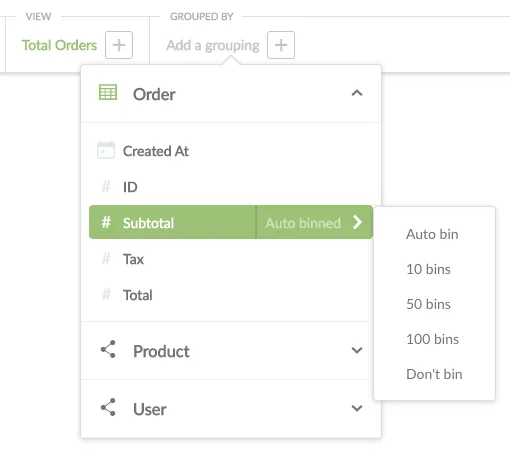Viewport: 510px width, 455px height.
Task: Click the plus icon beside Add a grouping
Action: point(281,45)
